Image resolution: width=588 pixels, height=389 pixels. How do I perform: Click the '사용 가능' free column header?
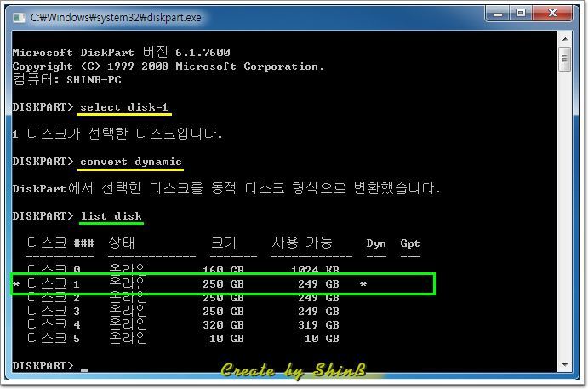click(x=302, y=243)
